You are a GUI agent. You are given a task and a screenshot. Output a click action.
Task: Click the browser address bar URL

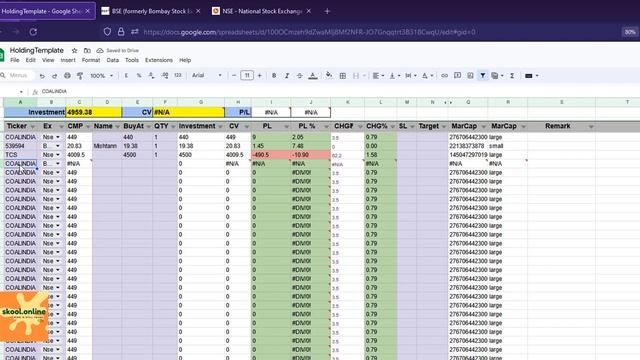pos(309,32)
